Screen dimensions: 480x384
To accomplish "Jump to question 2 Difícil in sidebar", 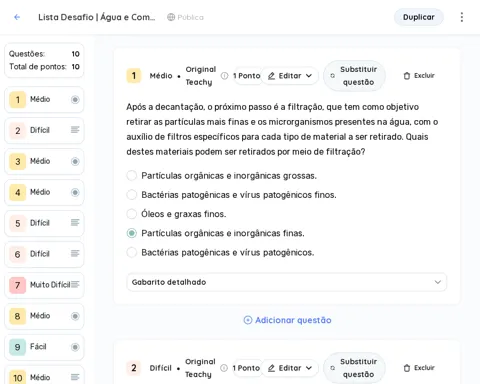I will 44,130.
